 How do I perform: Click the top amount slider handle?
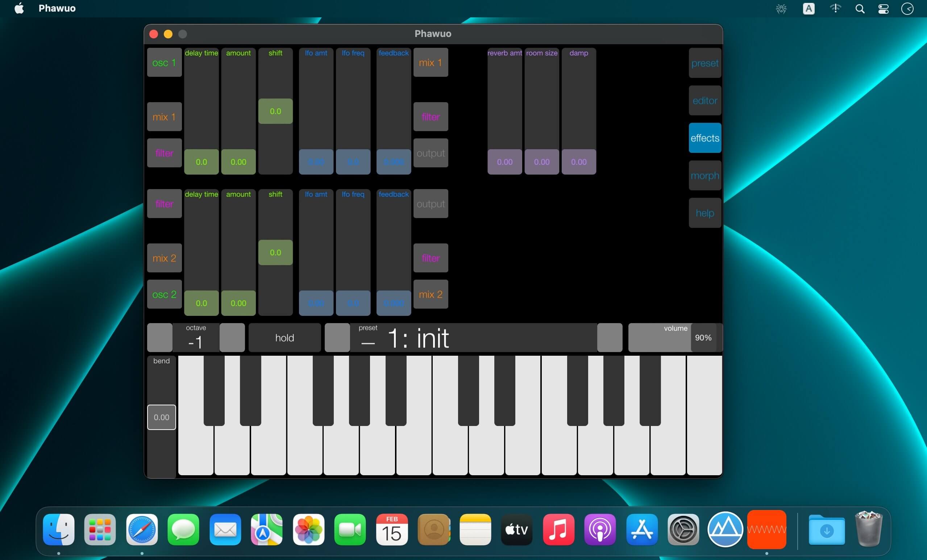coord(238,162)
